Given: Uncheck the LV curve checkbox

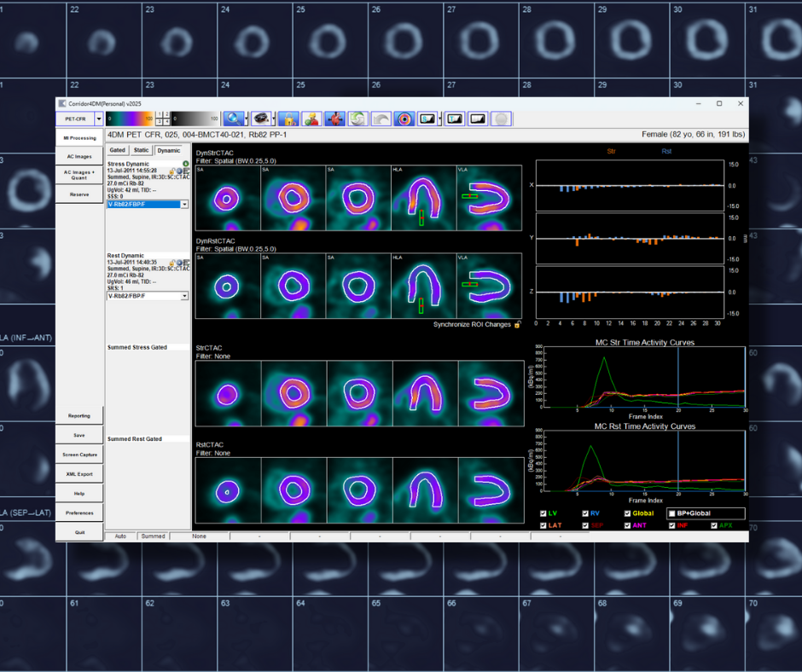Looking at the screenshot, I should tap(544, 513).
